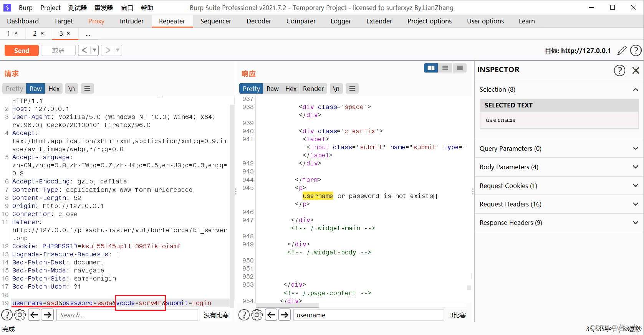The width and height of the screenshot is (644, 335).
Task: Close the Inspector panel
Action: (636, 70)
